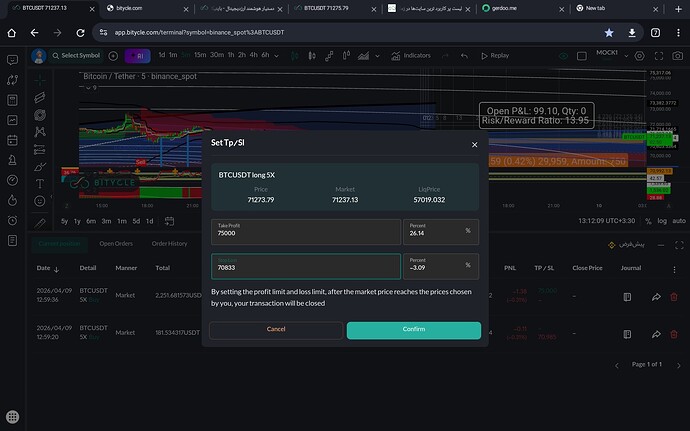Select 1h timeframe
Viewport: 690px width, 431px height.
tap(231, 55)
